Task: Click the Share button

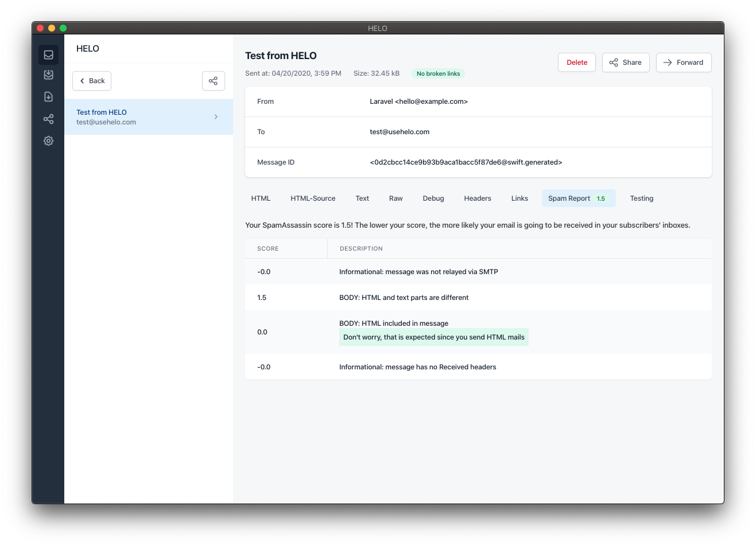Action: [x=626, y=63]
